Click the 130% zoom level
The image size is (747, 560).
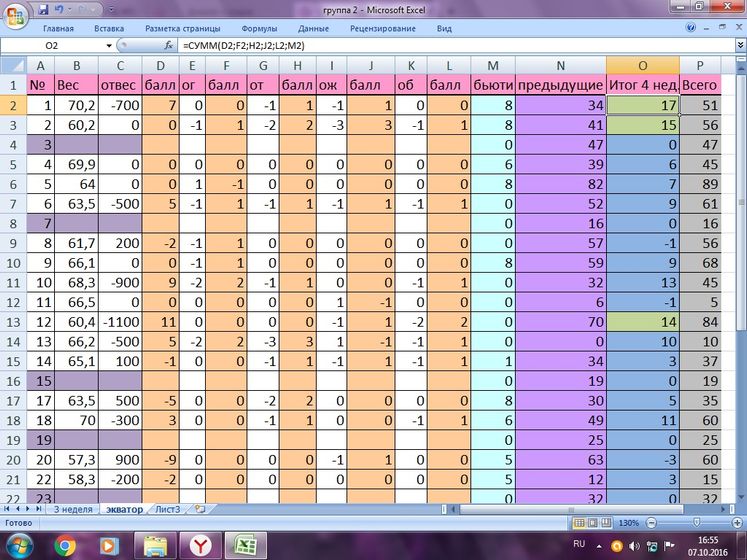(x=629, y=523)
